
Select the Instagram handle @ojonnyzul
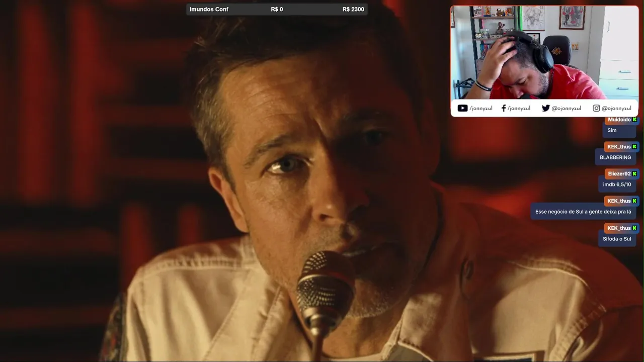coord(616,108)
